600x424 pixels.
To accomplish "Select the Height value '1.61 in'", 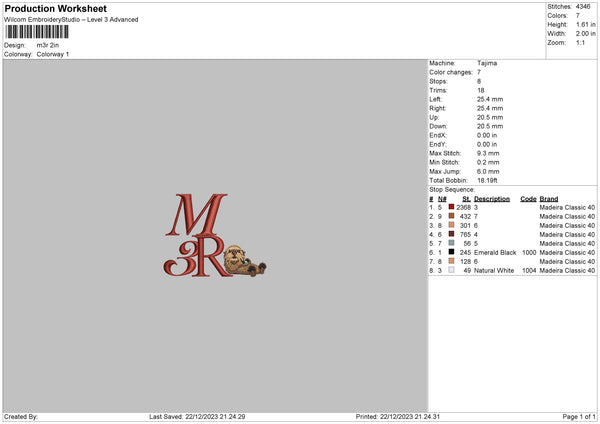I will pyautogui.click(x=586, y=24).
